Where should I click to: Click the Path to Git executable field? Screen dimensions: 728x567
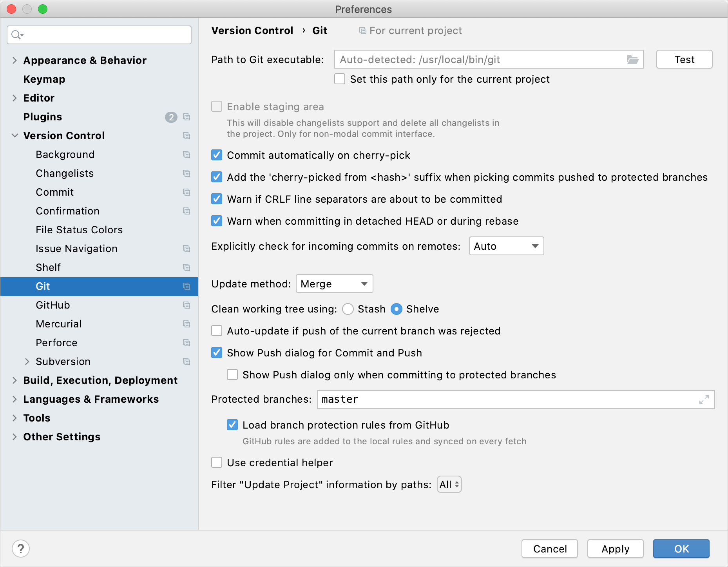pos(489,60)
